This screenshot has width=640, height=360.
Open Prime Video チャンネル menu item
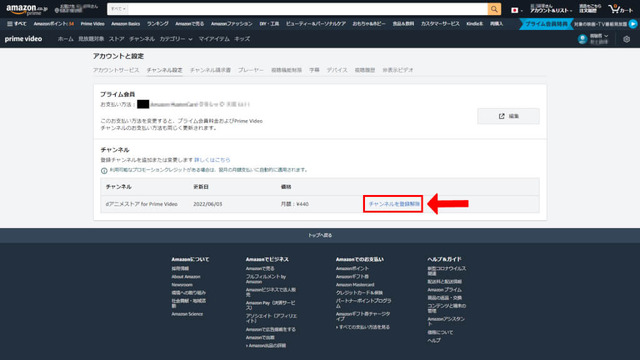pos(142,39)
